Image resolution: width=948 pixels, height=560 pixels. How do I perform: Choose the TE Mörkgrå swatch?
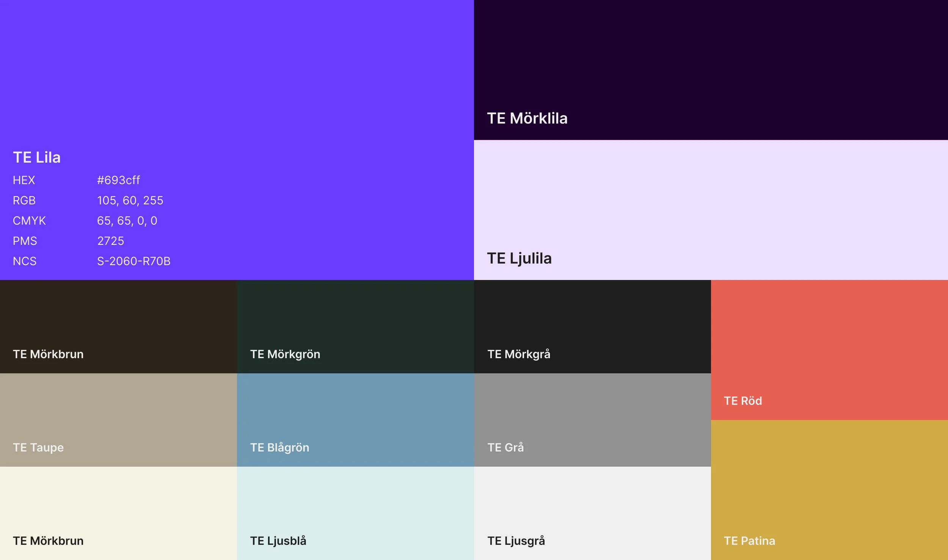click(592, 318)
